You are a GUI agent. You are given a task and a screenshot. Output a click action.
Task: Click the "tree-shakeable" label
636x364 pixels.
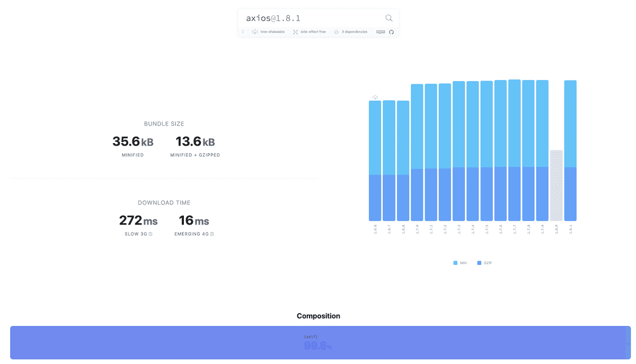[x=272, y=32]
